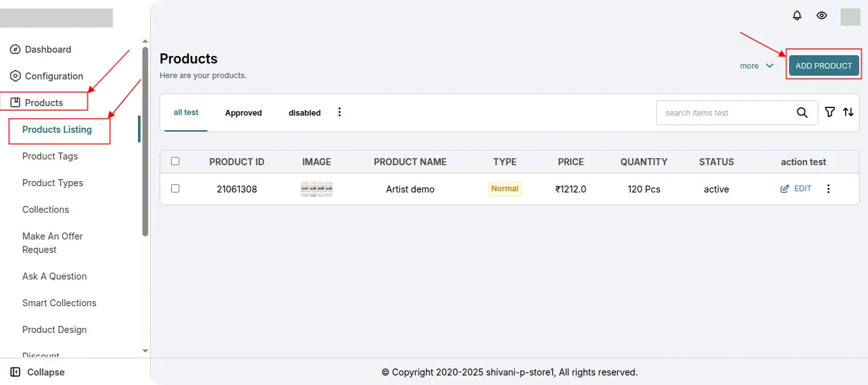Click the sort arrows icon
This screenshot has width=868, height=385.
click(848, 112)
